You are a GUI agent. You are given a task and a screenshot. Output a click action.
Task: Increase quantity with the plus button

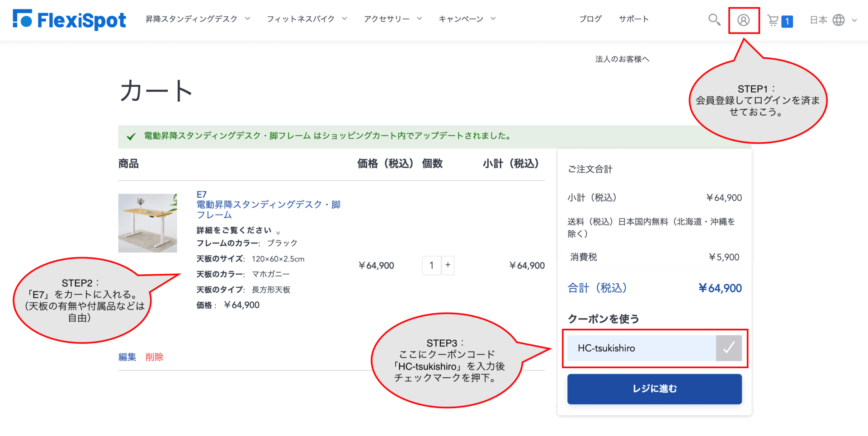pos(448,265)
